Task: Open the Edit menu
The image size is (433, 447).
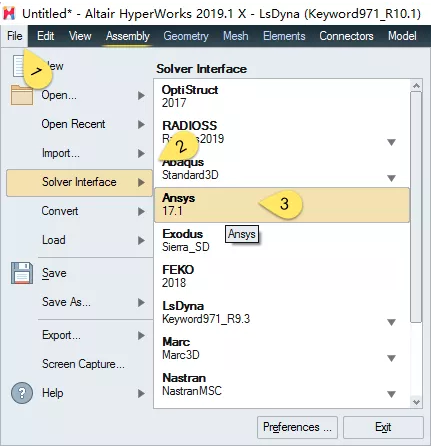Action: [45, 36]
